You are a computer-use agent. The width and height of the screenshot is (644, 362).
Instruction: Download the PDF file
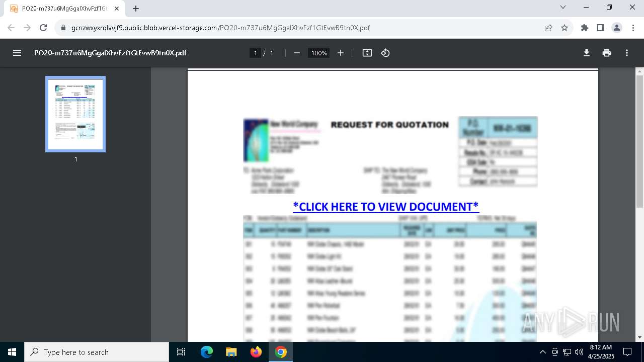point(587,53)
